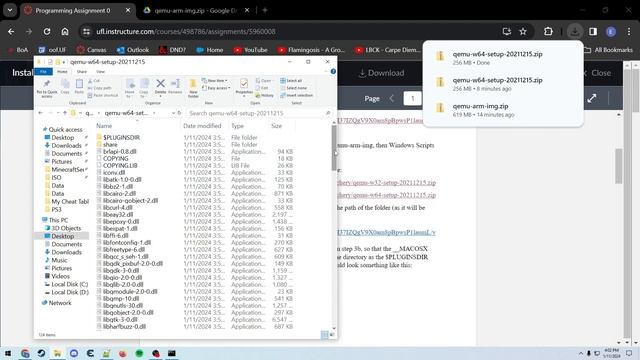Screen dimensions: 640x360
Task: Switch to qemu-arm-img.zip Google Drive tab
Action: tap(195, 11)
